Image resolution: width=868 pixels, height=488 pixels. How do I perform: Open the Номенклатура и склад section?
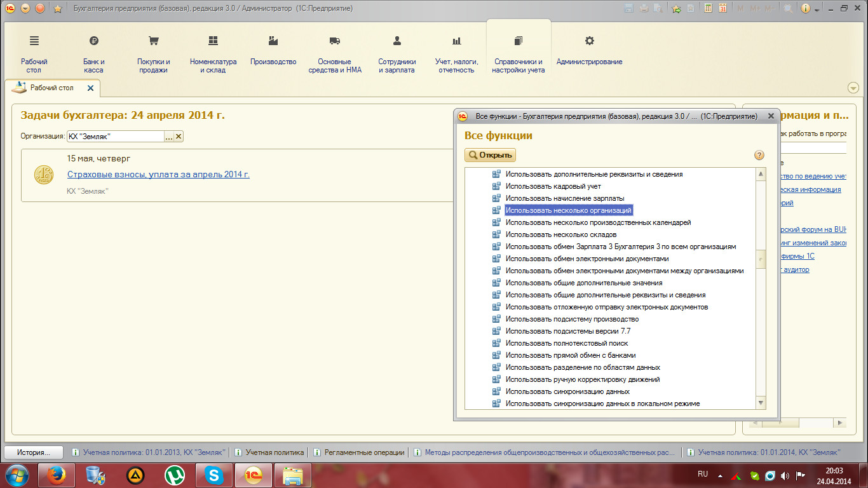point(213,55)
